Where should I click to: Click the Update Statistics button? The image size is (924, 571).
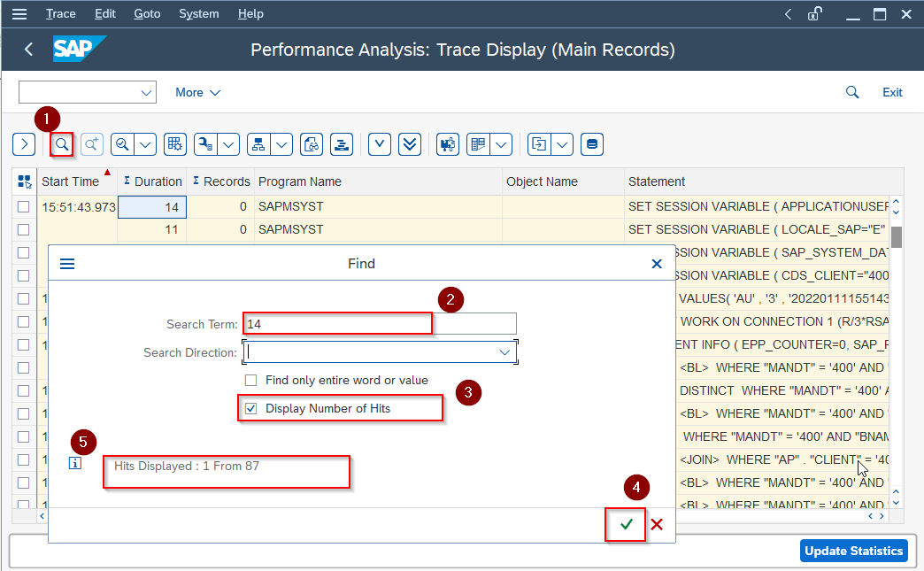coord(853,551)
